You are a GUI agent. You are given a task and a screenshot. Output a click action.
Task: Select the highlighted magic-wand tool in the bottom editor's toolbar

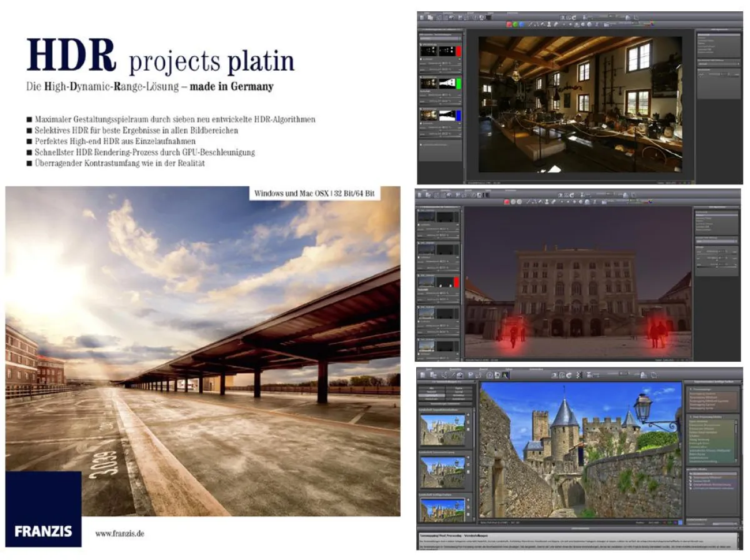point(506,375)
